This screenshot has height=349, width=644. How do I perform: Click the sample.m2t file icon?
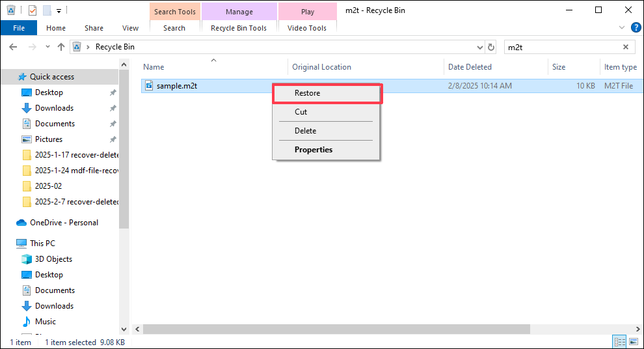pyautogui.click(x=149, y=86)
